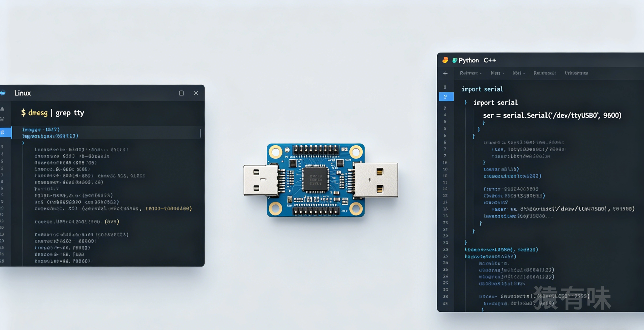Viewport: 644px width, 330px height.
Task: Maximize the Linux terminal window
Action: [x=181, y=93]
